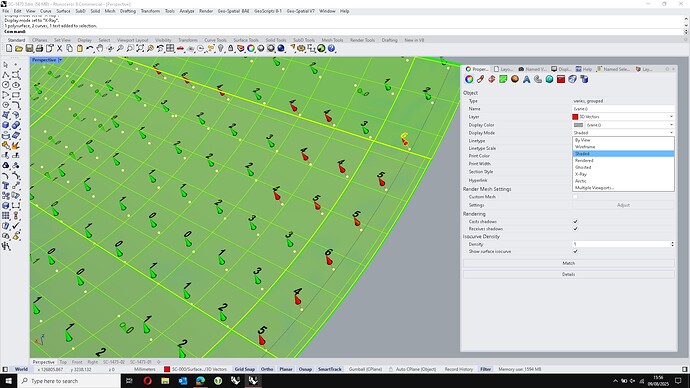Toggle the Casts shadows checkbox
Screen dimensions: 690x388
575,222
